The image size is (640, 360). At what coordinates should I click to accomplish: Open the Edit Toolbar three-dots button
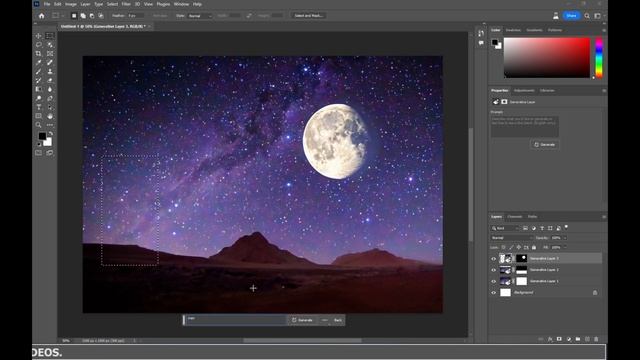click(50, 125)
